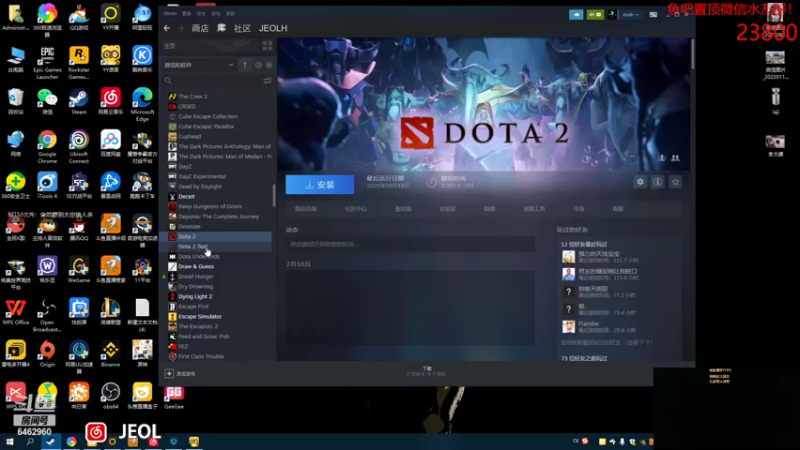Image resolution: width=800 pixels, height=450 pixels.
Task: Open Windows Start button on taskbar
Action: pos(10,441)
